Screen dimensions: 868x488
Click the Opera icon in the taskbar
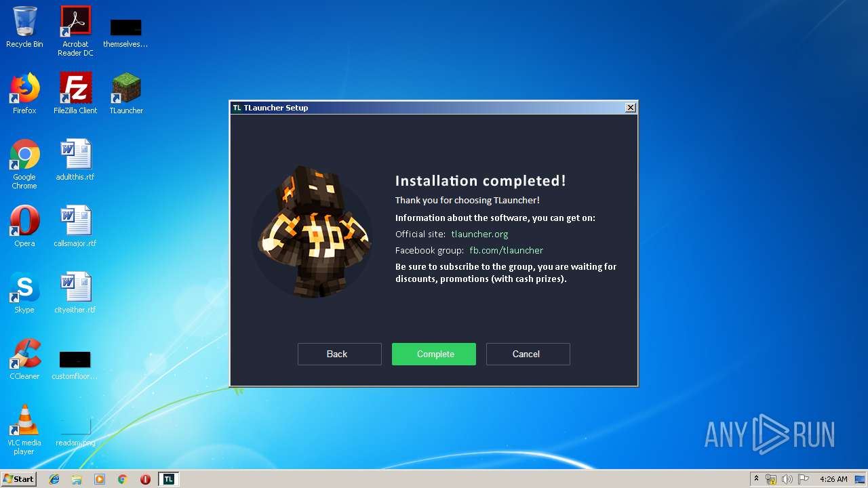point(145,479)
